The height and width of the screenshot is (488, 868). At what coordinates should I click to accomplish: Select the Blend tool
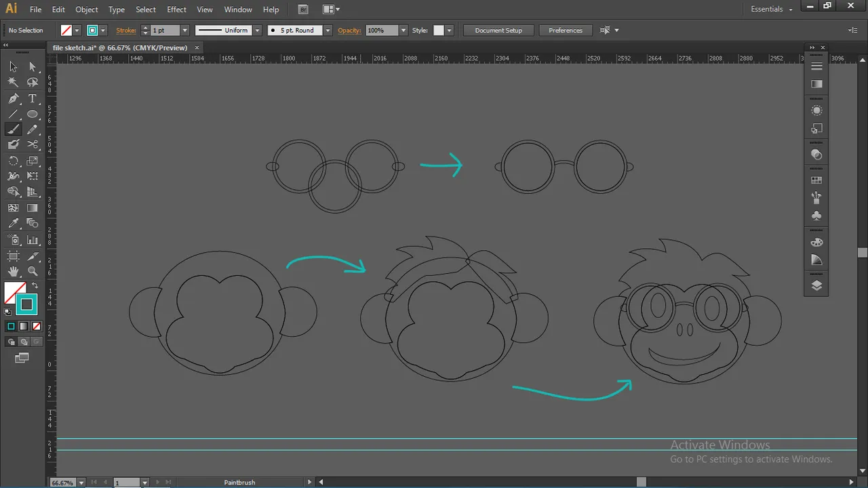[33, 224]
